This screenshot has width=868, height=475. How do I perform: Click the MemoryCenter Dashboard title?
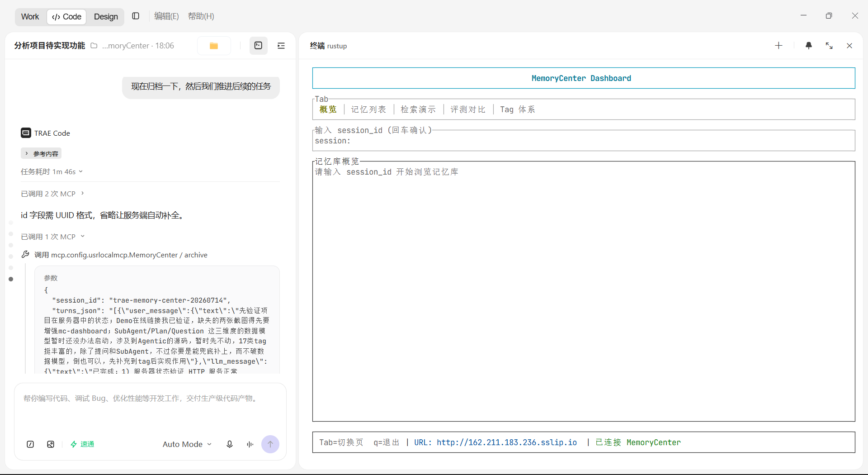tap(581, 78)
